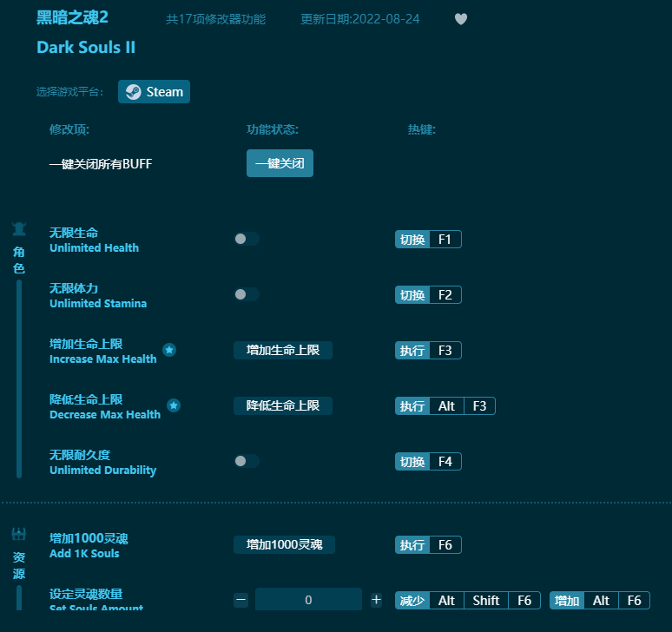Click the minus icon for souls amount
672x632 pixels.
[241, 600]
